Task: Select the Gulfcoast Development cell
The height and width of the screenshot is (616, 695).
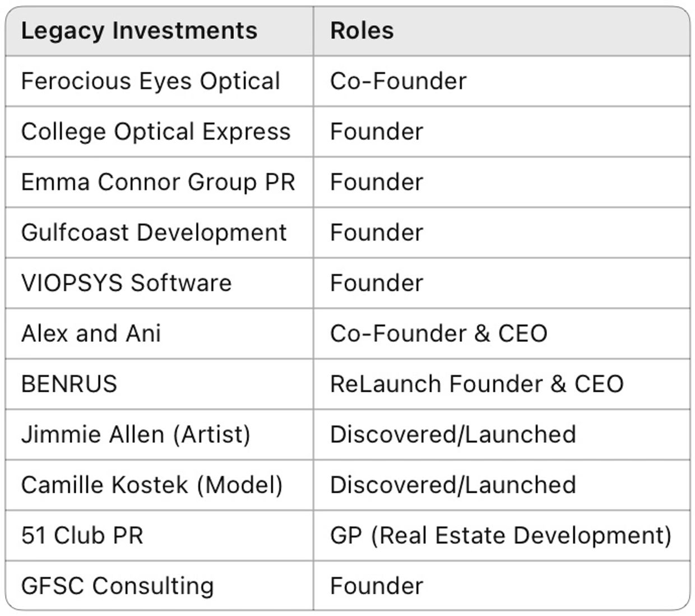Action: pyautogui.click(x=154, y=233)
